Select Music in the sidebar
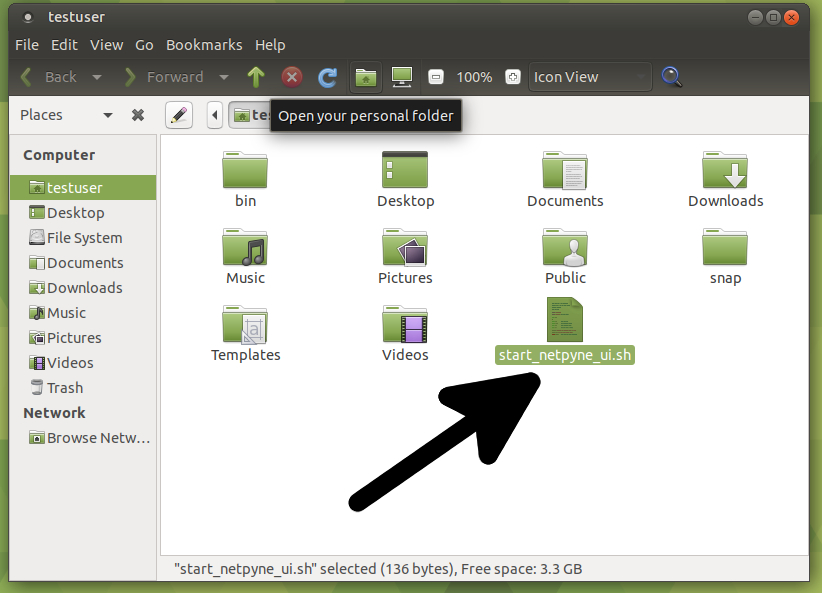The width and height of the screenshot is (822, 593). [x=83, y=313]
